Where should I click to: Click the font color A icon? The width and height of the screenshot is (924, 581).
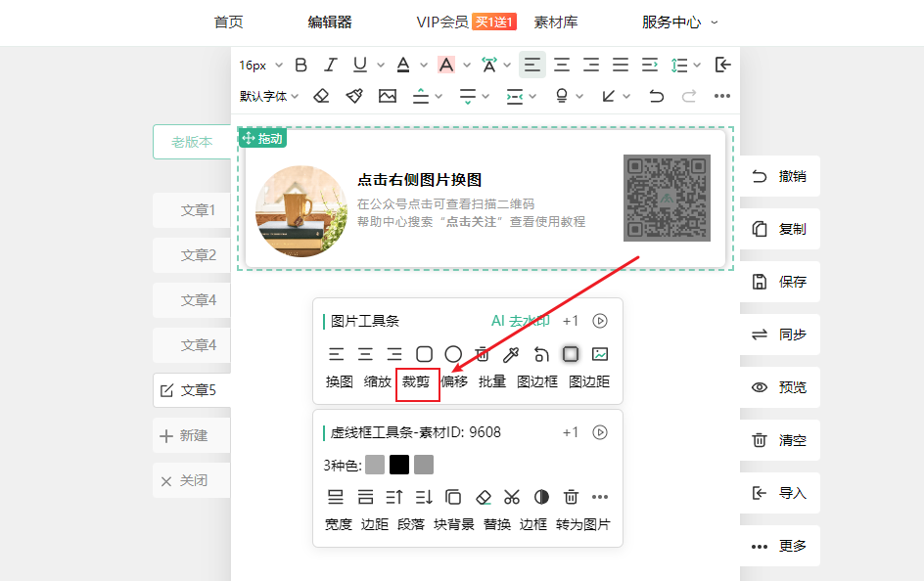click(403, 65)
